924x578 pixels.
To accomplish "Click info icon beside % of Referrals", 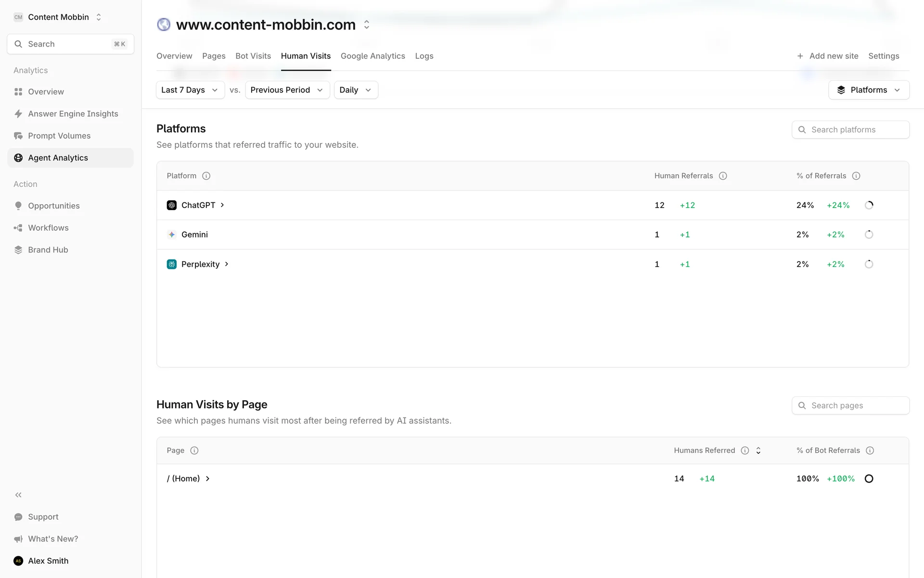I will tap(856, 176).
